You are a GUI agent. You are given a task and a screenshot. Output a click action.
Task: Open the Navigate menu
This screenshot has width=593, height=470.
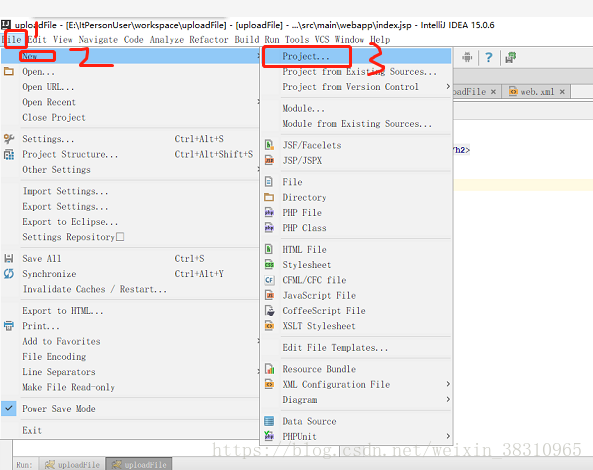(98, 40)
